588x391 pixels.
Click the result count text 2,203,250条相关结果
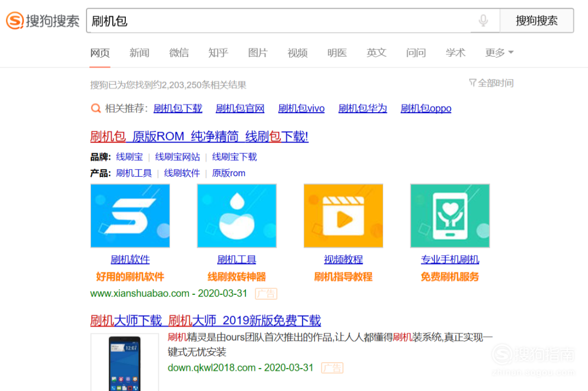(x=204, y=85)
